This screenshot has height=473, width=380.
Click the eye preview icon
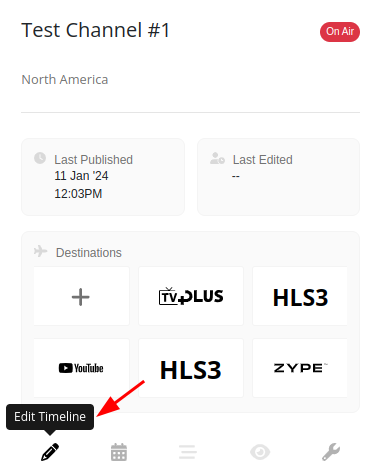(260, 452)
